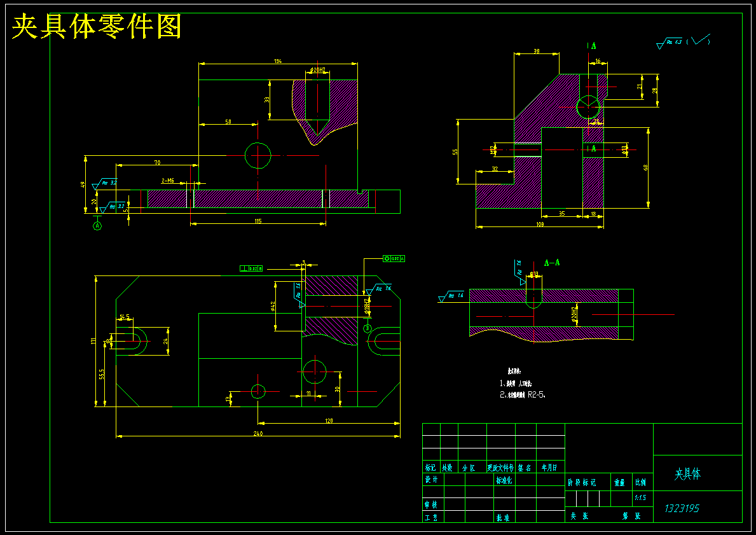The image size is (756, 535).
Task: Click the 2-M6 thread annotation
Action: 168,181
